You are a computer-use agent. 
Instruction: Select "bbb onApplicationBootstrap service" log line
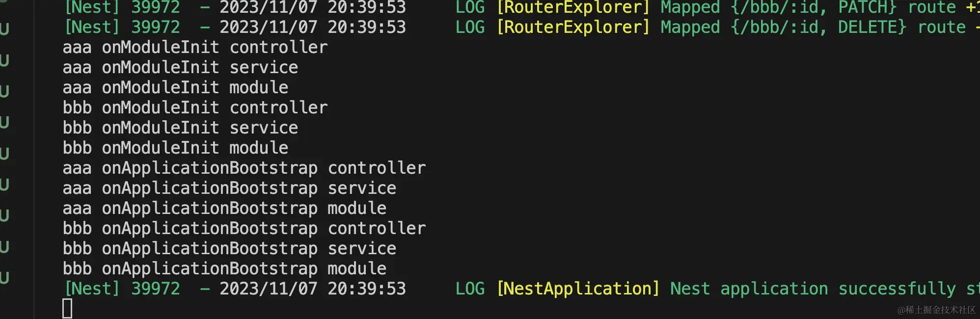click(229, 249)
